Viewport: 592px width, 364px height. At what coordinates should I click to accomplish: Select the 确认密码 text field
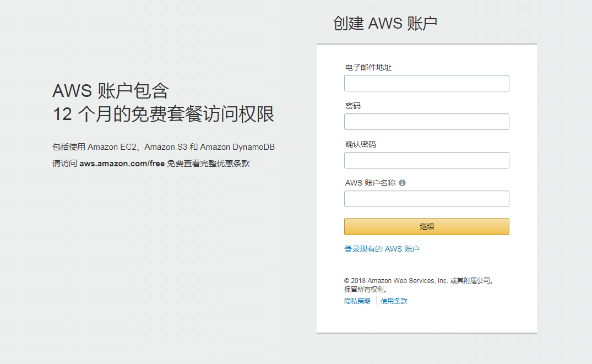tap(426, 160)
